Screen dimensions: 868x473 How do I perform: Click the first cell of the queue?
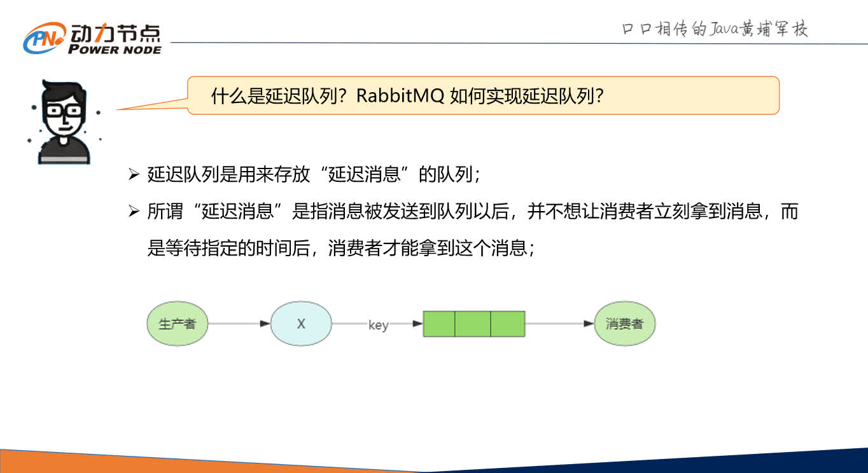(440, 324)
